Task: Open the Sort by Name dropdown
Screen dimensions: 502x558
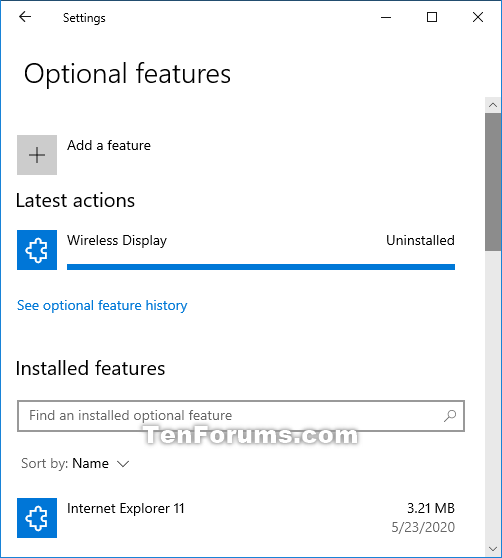Action: pos(75,464)
